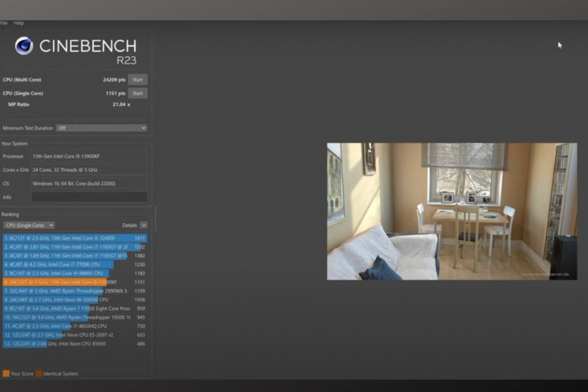The height and width of the screenshot is (392, 588).
Task: Click the Your System section heading
Action: 14,143
